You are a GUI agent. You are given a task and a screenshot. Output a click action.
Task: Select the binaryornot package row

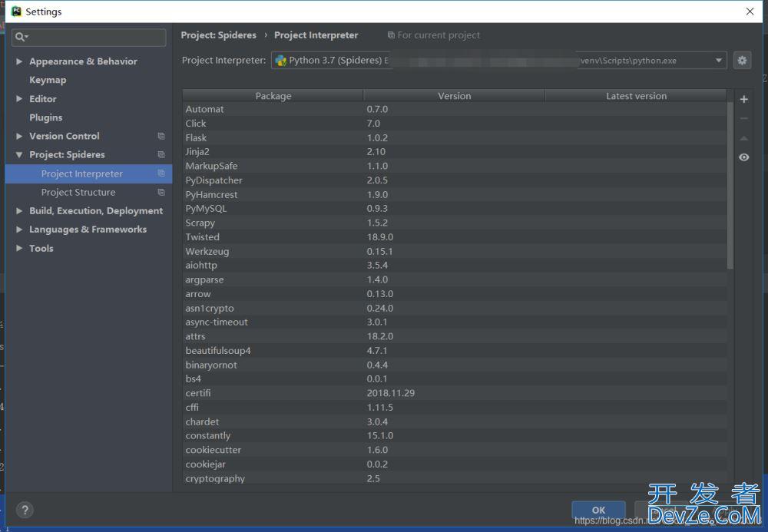click(x=455, y=365)
